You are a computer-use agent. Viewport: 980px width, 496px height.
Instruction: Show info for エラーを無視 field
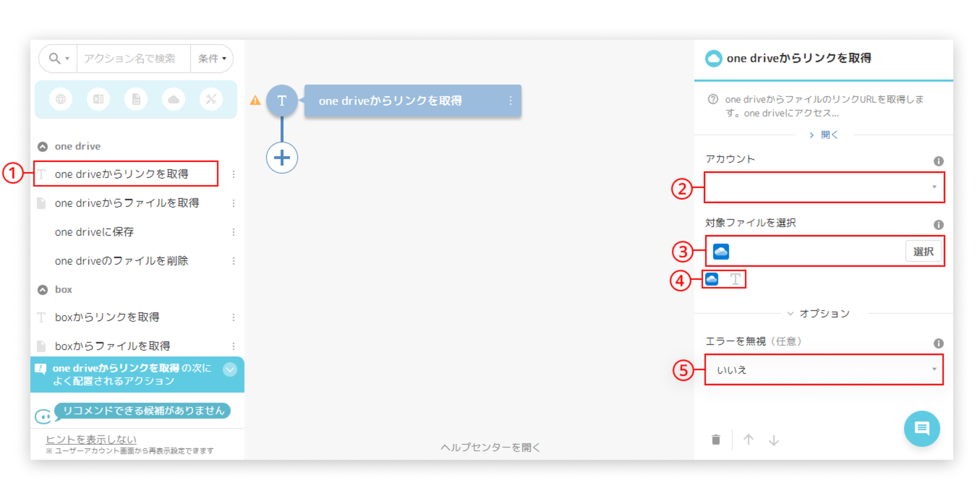click(x=938, y=343)
